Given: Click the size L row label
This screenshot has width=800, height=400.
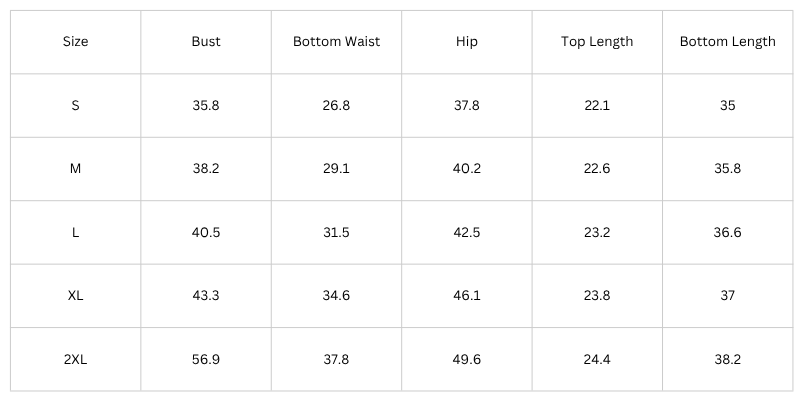Looking at the screenshot, I should pyautogui.click(x=76, y=232).
